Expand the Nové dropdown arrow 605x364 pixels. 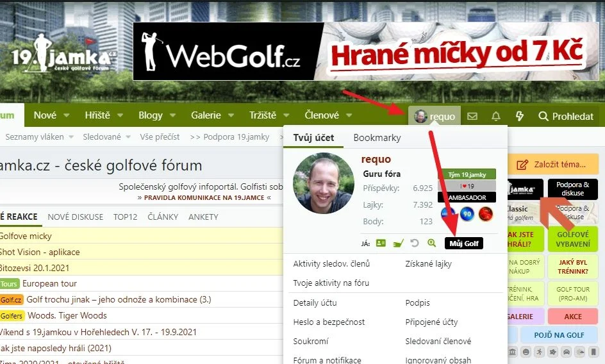67,115
